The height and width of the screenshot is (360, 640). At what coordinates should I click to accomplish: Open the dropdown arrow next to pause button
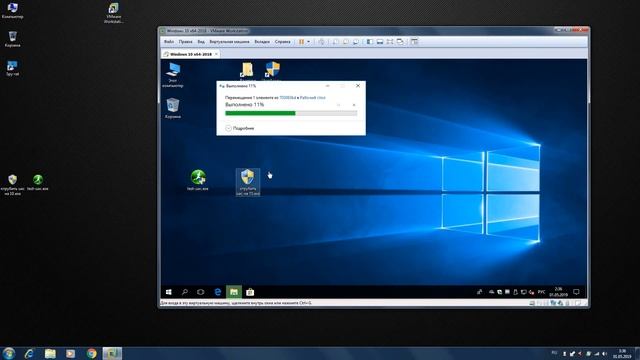coord(308,42)
